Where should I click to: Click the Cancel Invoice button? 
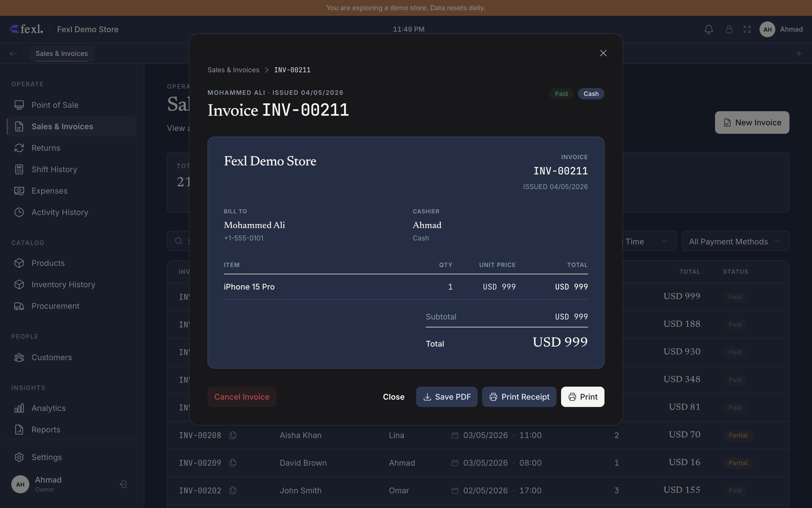click(x=242, y=397)
